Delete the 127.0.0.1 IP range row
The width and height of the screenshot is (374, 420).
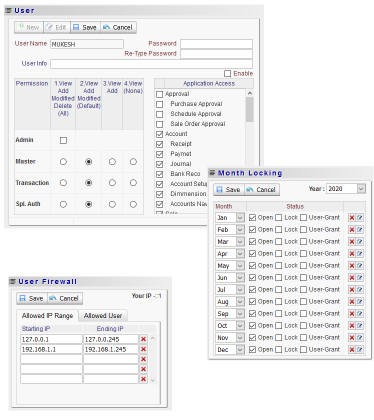coord(144,339)
